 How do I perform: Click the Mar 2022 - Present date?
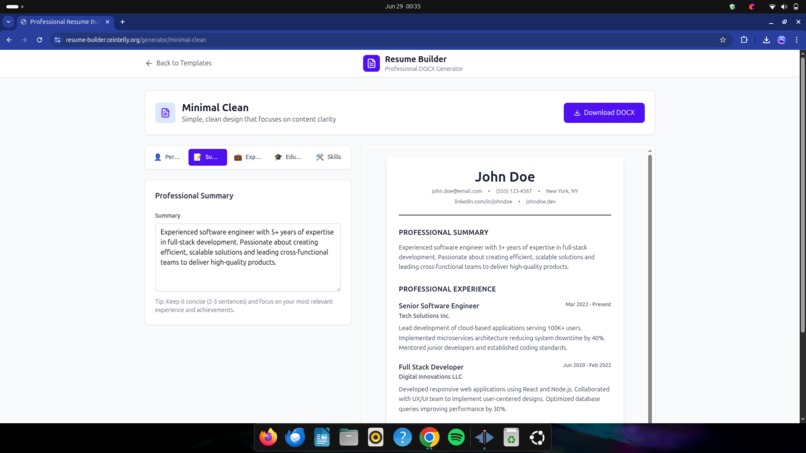click(588, 304)
